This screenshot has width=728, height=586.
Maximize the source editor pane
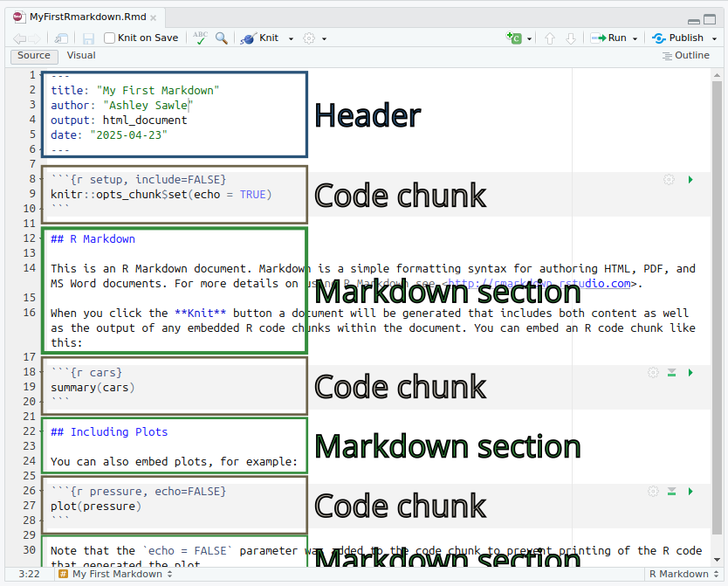(710, 19)
